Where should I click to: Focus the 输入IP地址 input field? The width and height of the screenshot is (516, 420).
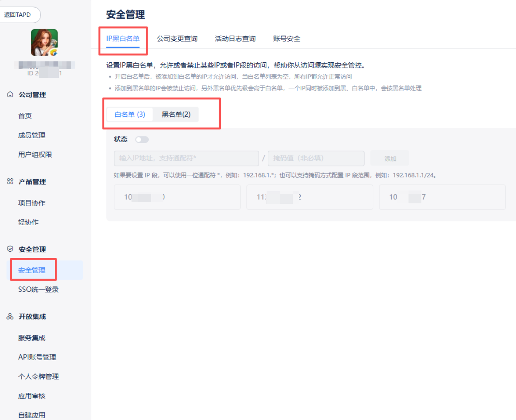point(186,158)
